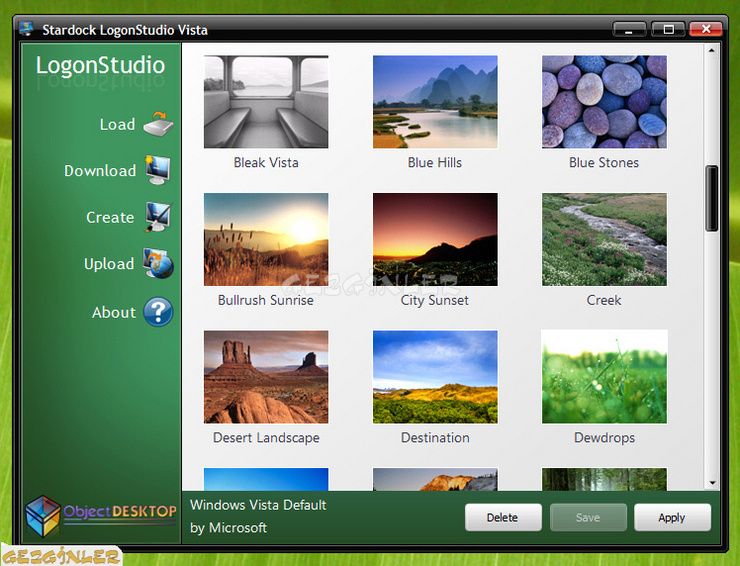
Task: Click the "Destination" caption
Action: pyautogui.click(x=435, y=438)
